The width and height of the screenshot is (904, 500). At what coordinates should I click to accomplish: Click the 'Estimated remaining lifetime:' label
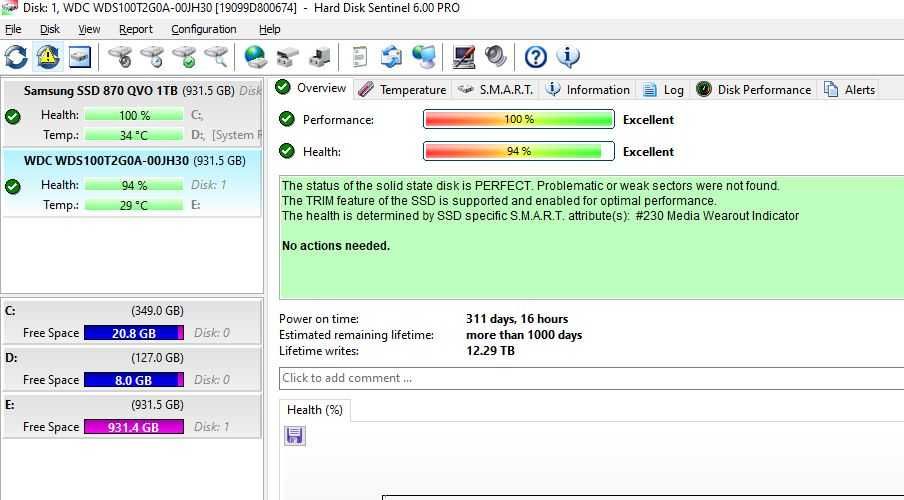tap(356, 335)
